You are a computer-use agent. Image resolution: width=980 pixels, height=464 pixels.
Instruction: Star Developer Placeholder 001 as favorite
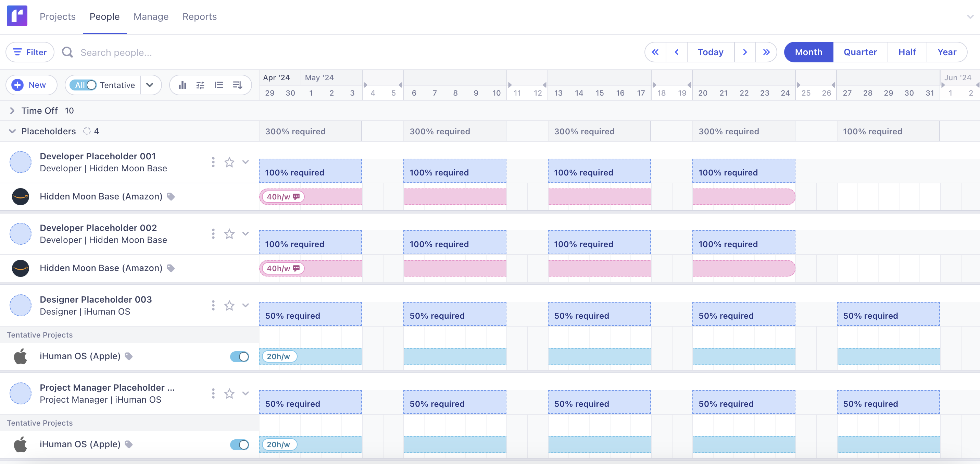[x=229, y=162]
